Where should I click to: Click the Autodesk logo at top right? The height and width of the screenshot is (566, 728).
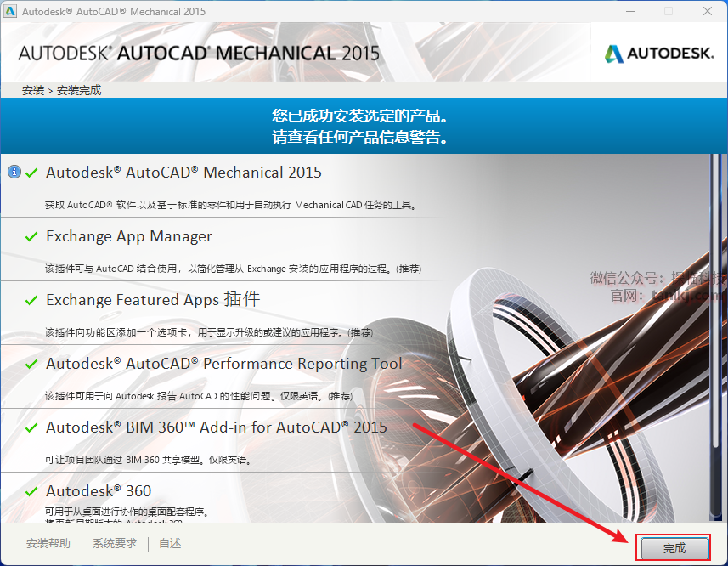coord(659,54)
